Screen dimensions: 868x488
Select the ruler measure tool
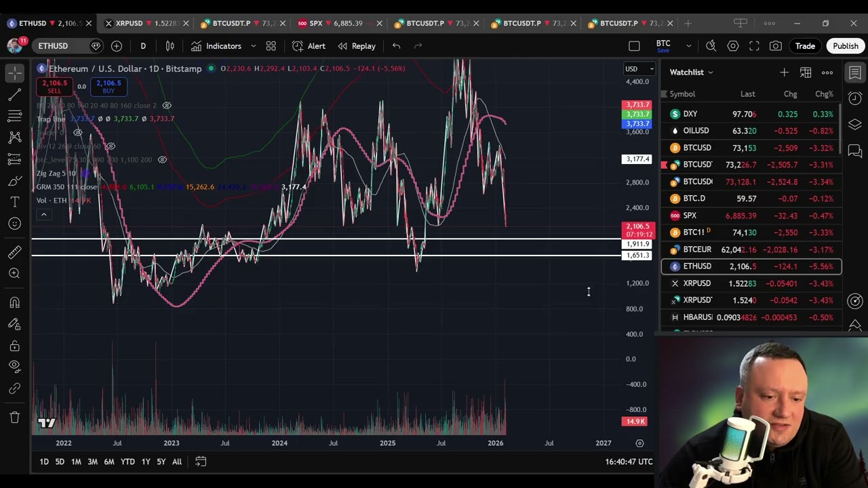click(x=15, y=252)
